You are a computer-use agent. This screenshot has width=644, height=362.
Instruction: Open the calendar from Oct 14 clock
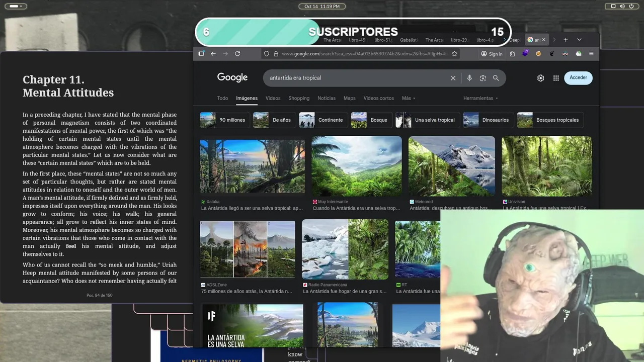[322, 6]
